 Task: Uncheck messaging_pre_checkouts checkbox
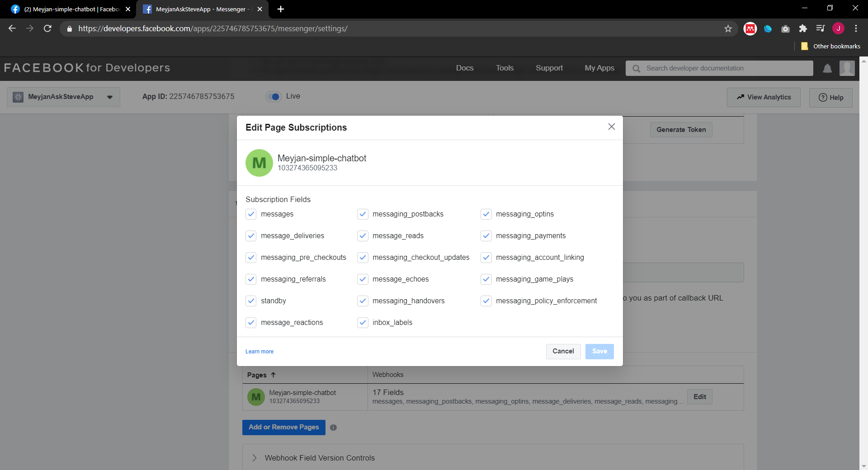[x=251, y=257]
